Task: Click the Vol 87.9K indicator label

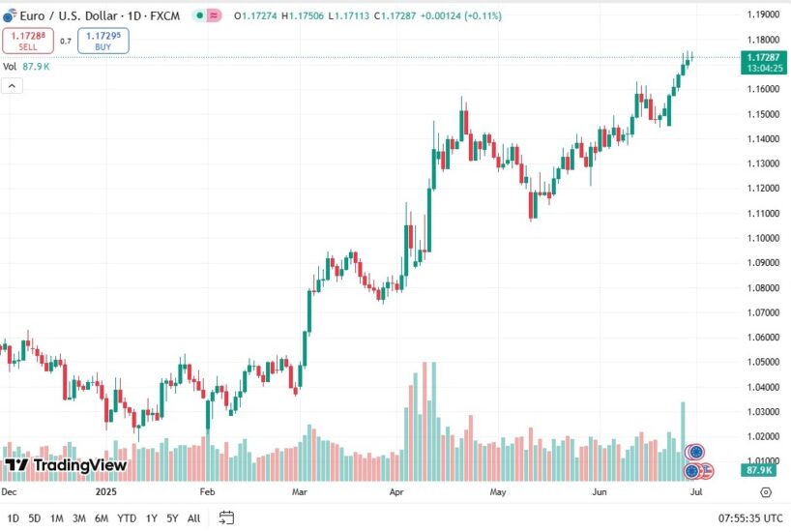Action: [x=26, y=66]
